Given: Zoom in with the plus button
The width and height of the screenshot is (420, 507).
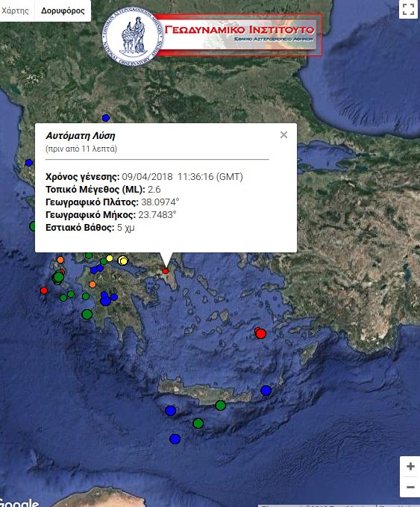Looking at the screenshot, I should click(x=410, y=466).
